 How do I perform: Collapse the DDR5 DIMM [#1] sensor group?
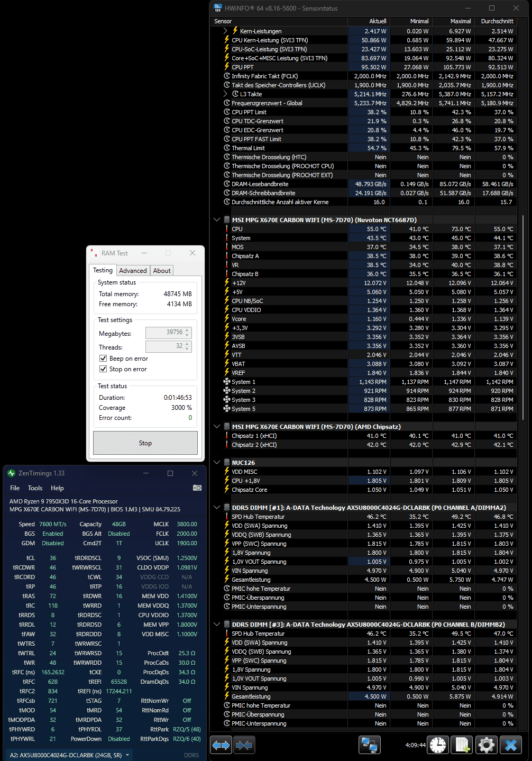click(217, 508)
